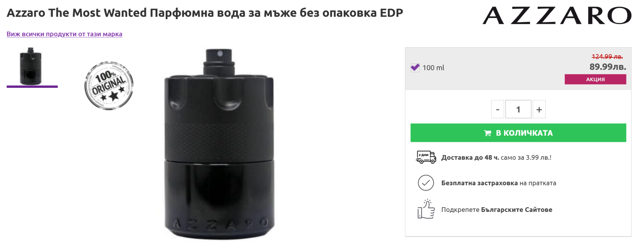
Task: Add product with В КОЛИЧКАТА button
Action: (518, 133)
